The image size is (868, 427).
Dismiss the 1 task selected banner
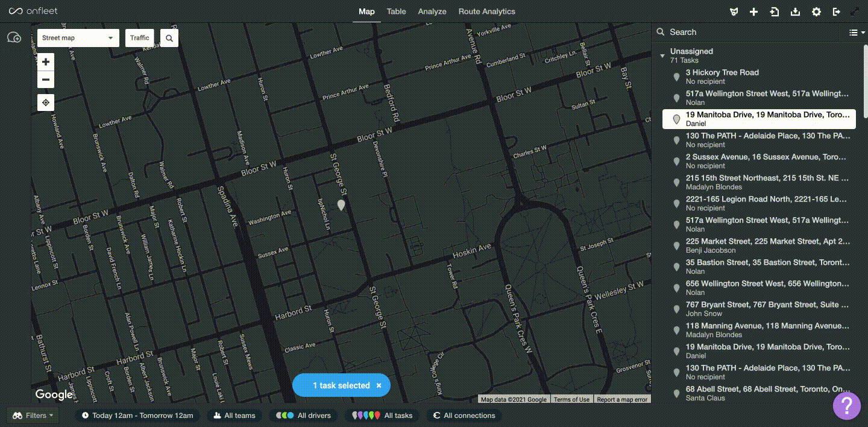pos(379,386)
